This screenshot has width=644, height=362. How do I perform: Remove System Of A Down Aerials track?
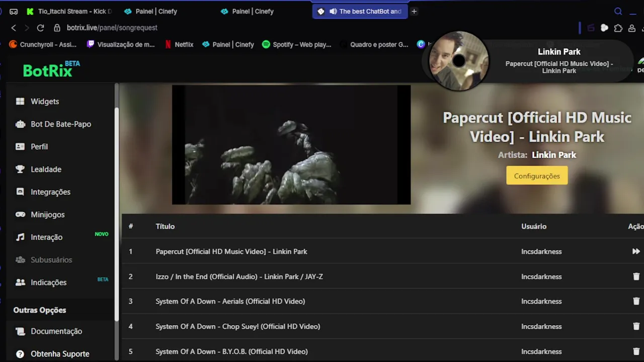click(636, 301)
